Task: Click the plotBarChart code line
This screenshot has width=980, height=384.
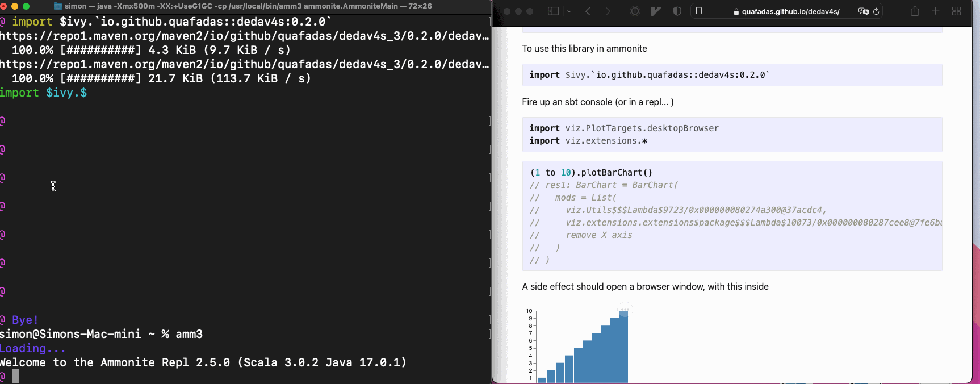Action: tap(591, 173)
